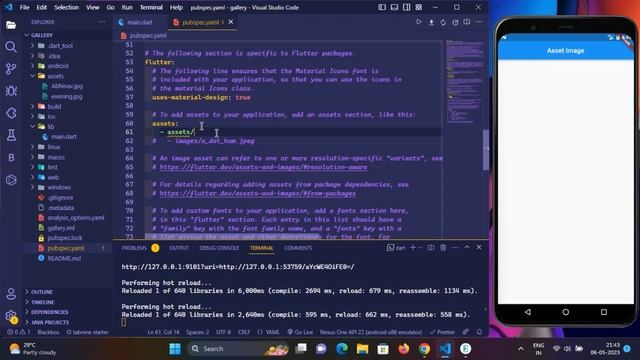Switch to the DEBUG CONSOLE tab
This screenshot has height=360, width=640.
point(219,248)
